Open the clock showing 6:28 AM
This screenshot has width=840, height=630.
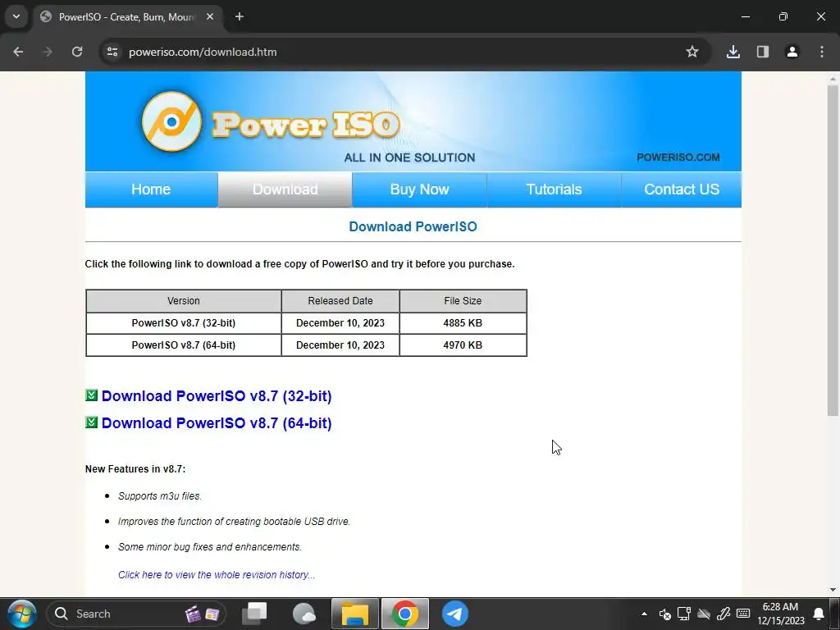pyautogui.click(x=781, y=614)
